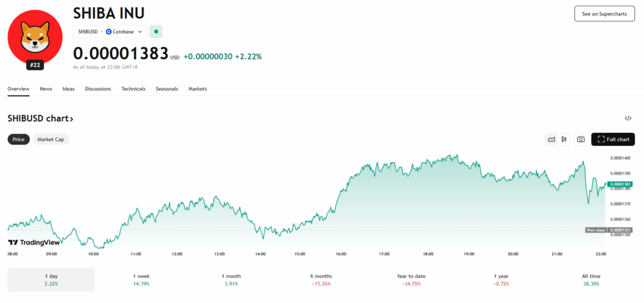Screen dimensions: 644x303
Task: Click the 0.00001370 price axis label
Action: click(620, 204)
